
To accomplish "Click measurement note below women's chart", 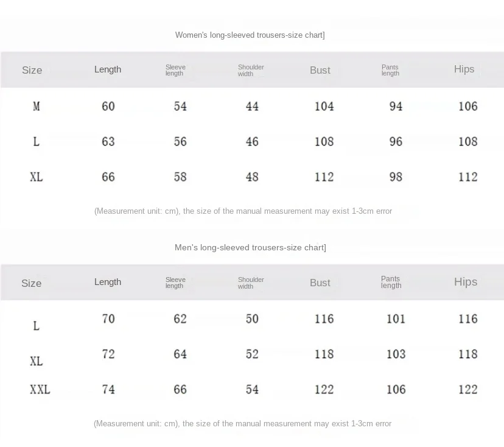I will 243,211.
